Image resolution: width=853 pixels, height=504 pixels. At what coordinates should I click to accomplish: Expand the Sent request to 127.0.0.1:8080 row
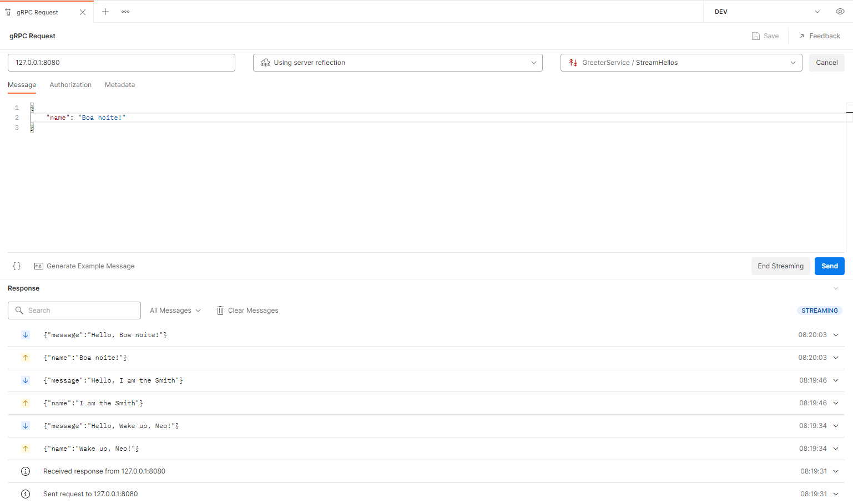(836, 494)
